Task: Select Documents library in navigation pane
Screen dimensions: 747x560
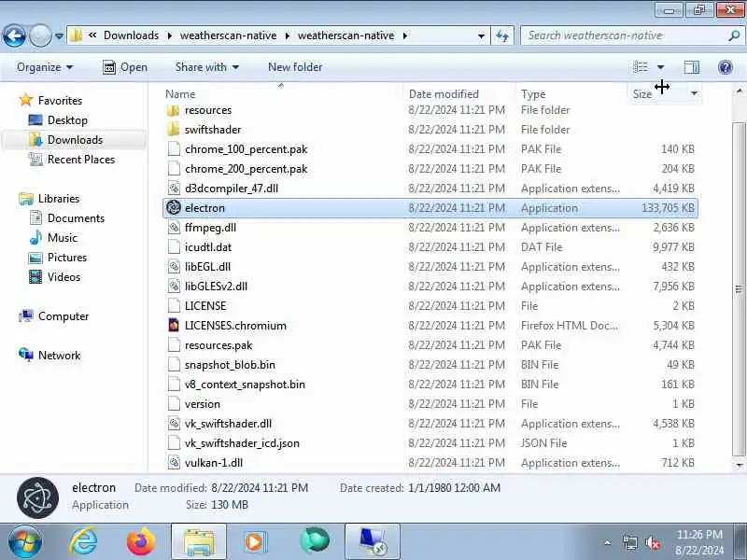Action: tap(76, 218)
